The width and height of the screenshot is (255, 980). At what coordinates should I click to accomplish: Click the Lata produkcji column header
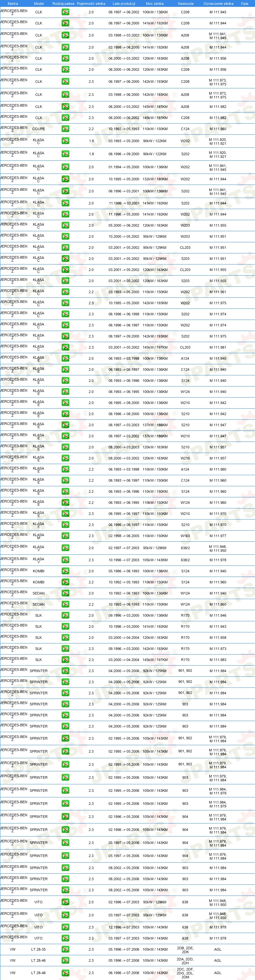click(124, 3)
